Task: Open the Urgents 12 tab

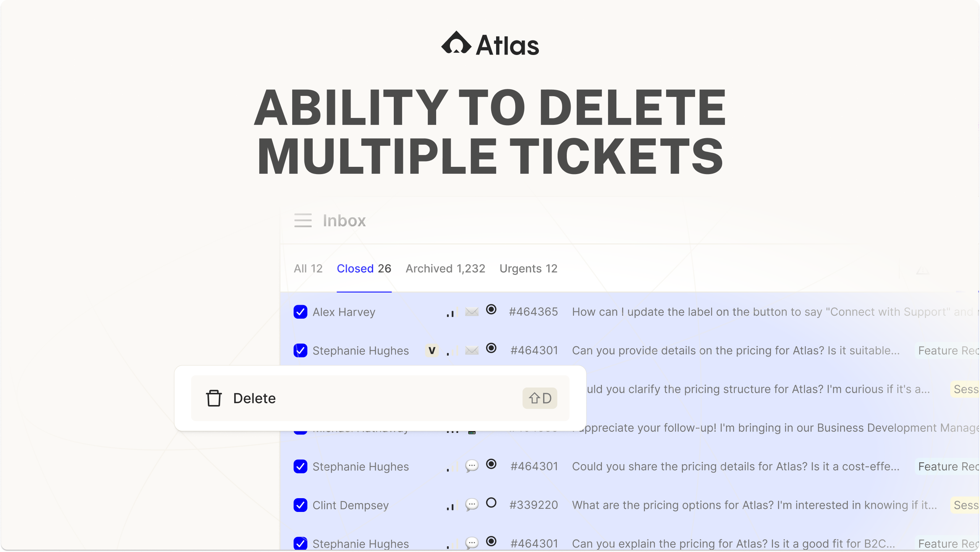Action: [x=529, y=269]
